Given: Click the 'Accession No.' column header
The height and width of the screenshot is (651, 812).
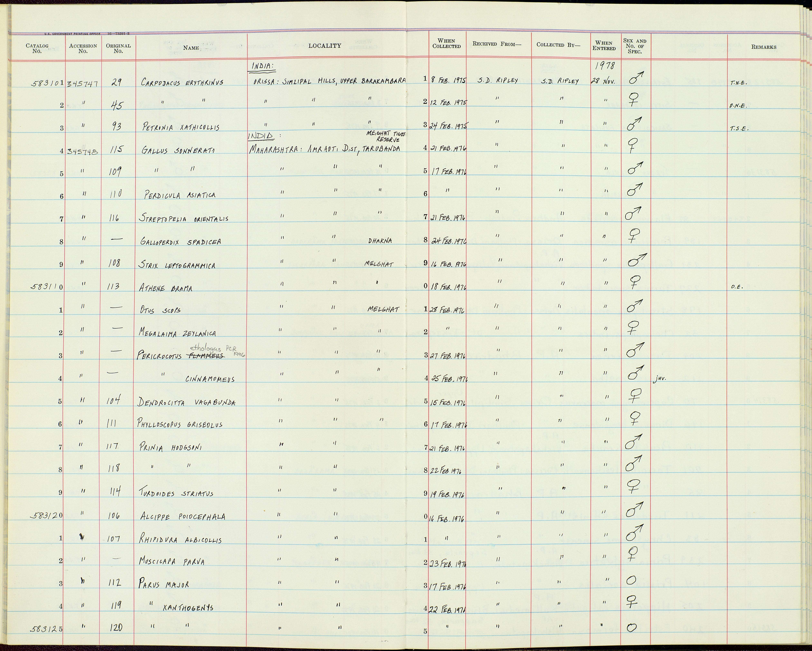Looking at the screenshot, I should tap(83, 48).
